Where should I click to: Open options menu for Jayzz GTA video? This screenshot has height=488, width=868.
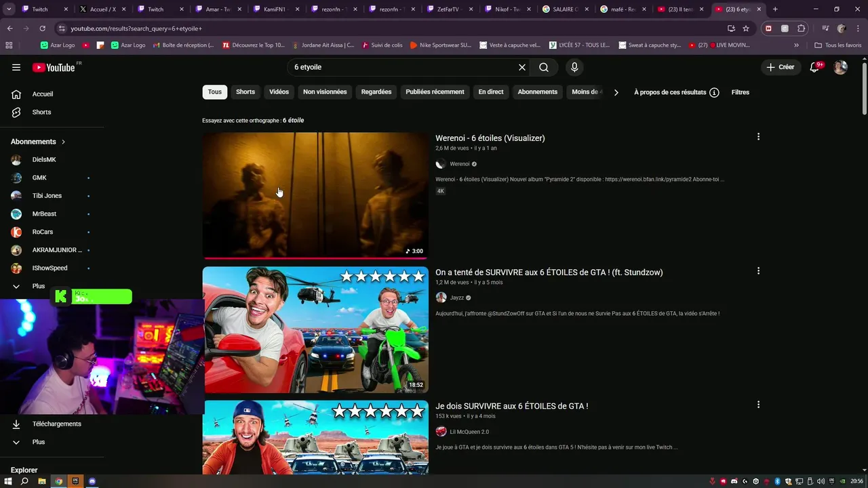[758, 271]
